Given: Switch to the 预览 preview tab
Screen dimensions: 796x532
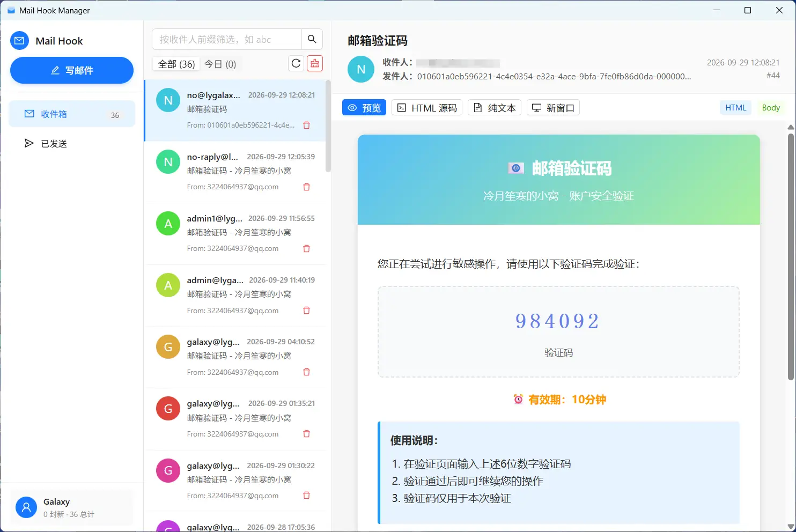Looking at the screenshot, I should [x=364, y=108].
